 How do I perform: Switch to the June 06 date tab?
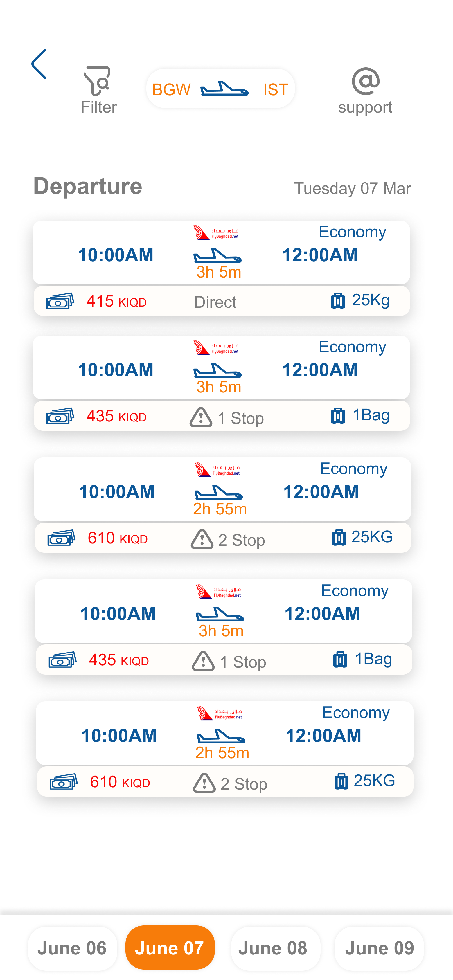tap(72, 948)
